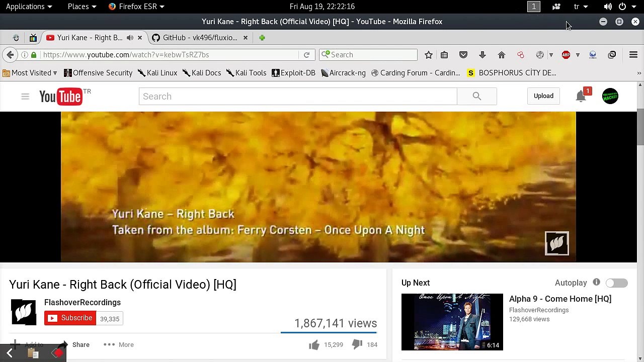Open the Applications menu
Image resolution: width=644 pixels, height=362 pixels.
pos(29,7)
